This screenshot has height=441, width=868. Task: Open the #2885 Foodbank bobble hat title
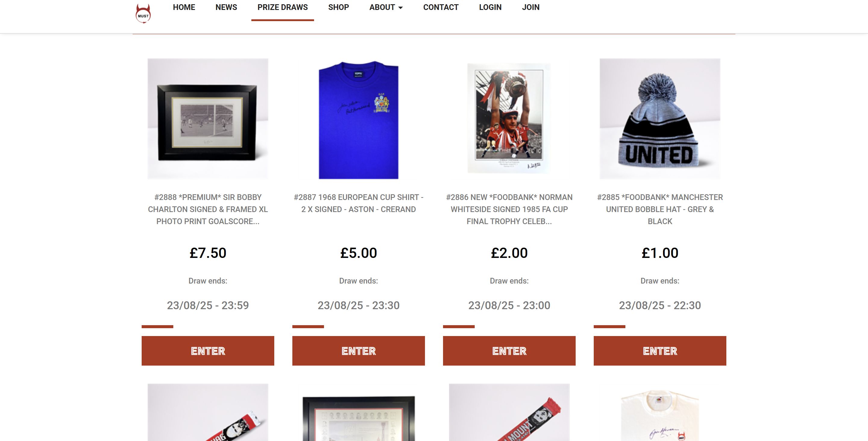(660, 209)
